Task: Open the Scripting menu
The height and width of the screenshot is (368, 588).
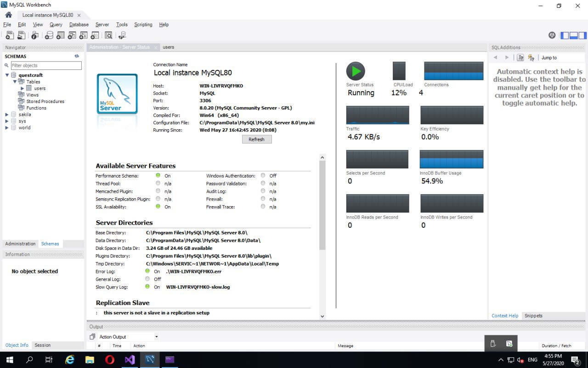Action: (143, 24)
